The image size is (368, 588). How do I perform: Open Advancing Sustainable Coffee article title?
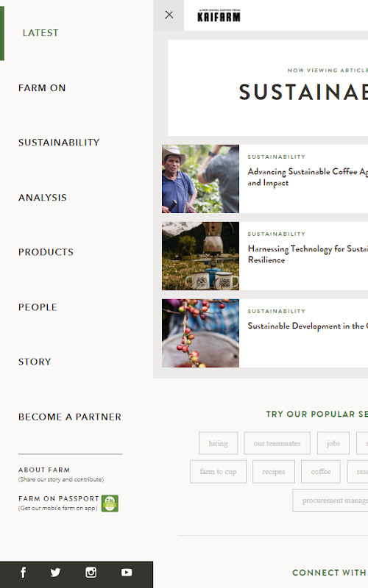308,177
